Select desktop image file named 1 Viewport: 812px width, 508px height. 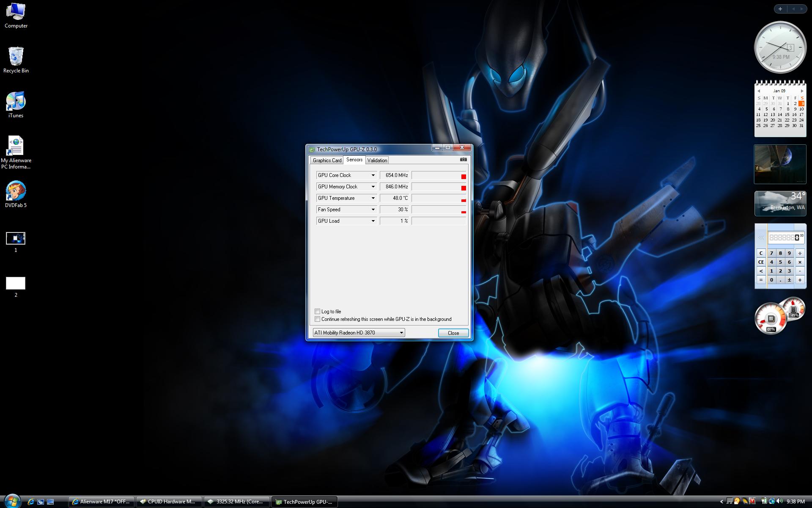point(16,242)
